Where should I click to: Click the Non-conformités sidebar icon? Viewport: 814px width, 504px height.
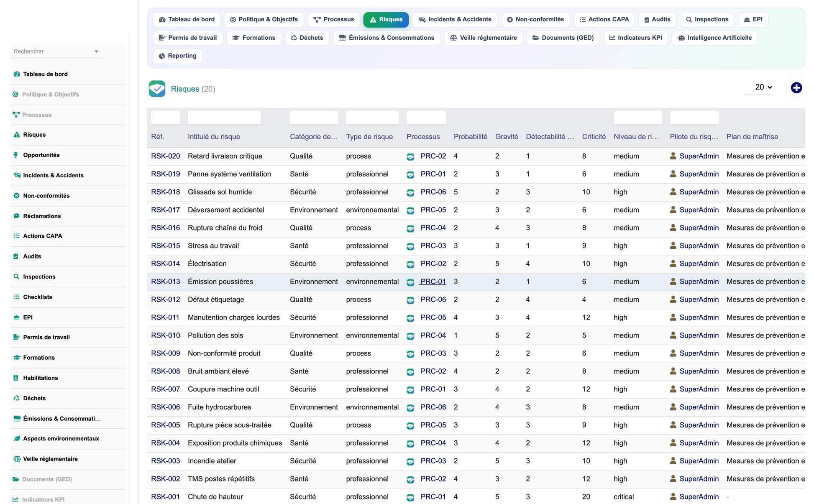16,195
